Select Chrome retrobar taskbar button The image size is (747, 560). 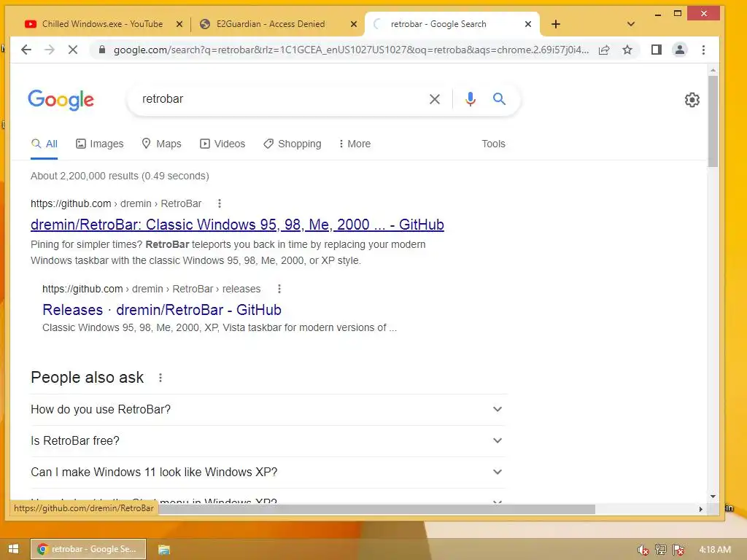(x=88, y=549)
